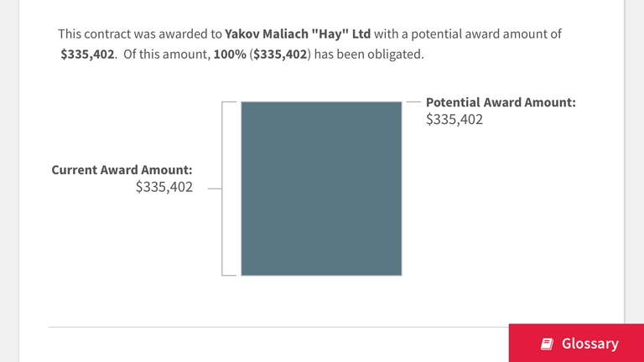This screenshot has height=362, width=644.
Task: Click the phrase "This contract was awarded to"
Action: 139,34
